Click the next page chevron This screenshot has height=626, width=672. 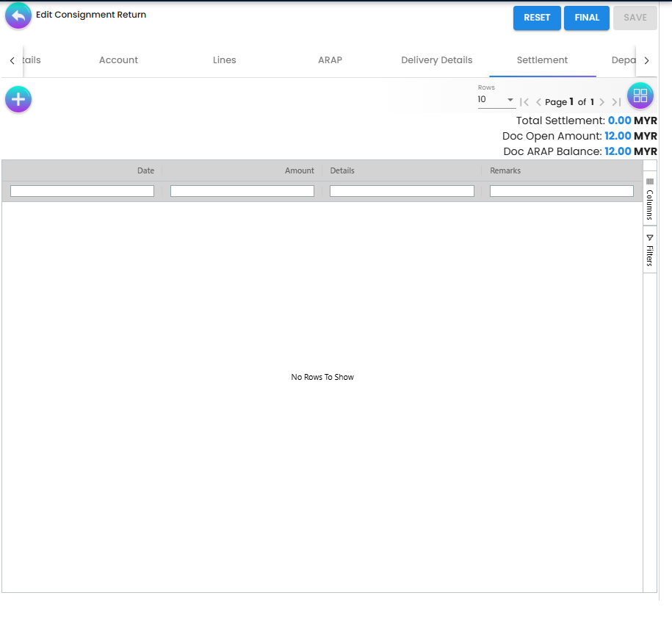[x=602, y=101]
